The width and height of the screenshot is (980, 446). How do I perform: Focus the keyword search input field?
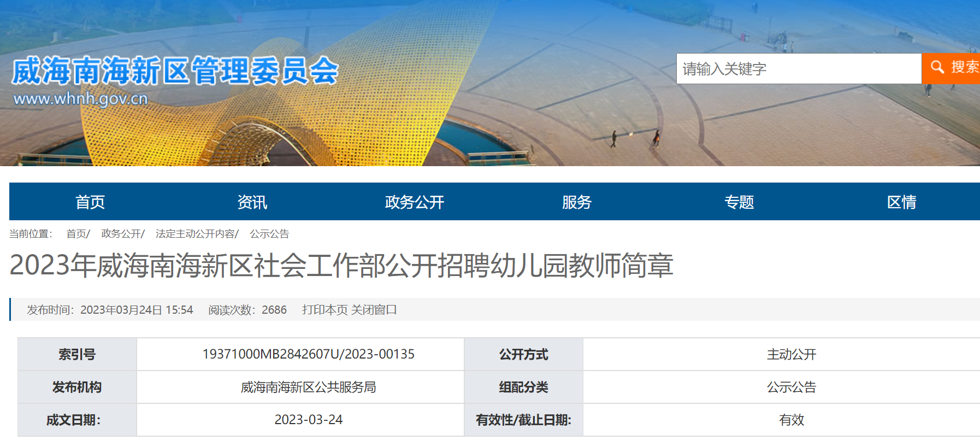pos(799,69)
